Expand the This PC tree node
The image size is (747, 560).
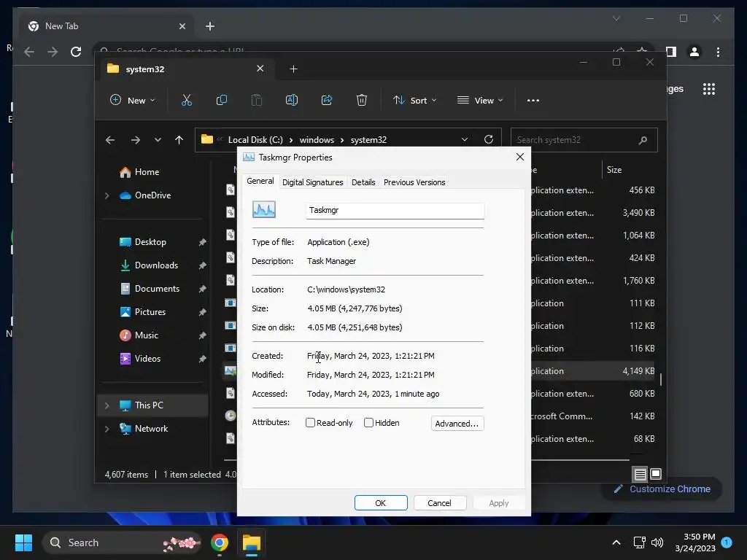click(107, 405)
